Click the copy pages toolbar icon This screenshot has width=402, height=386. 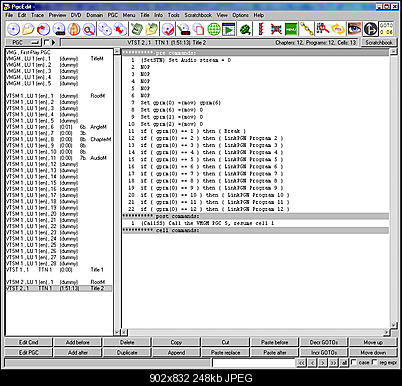199,29
